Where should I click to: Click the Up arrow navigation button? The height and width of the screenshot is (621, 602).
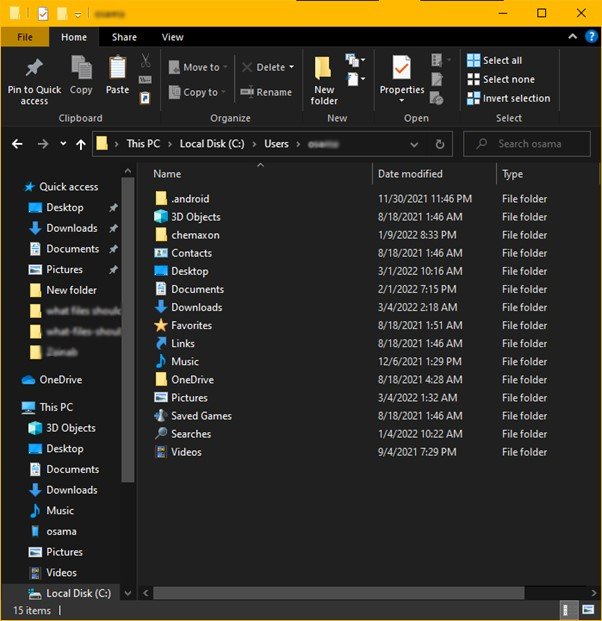click(x=80, y=144)
